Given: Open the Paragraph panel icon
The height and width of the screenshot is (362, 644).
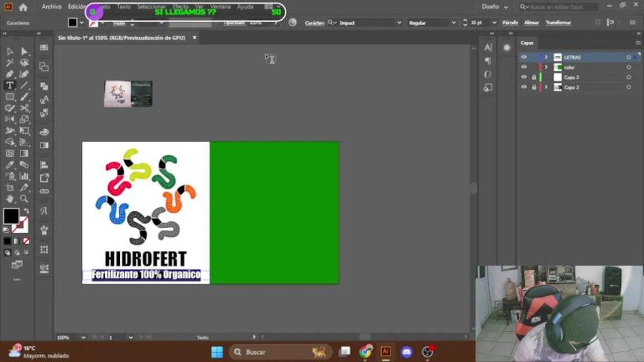Looking at the screenshot, I should [x=488, y=61].
